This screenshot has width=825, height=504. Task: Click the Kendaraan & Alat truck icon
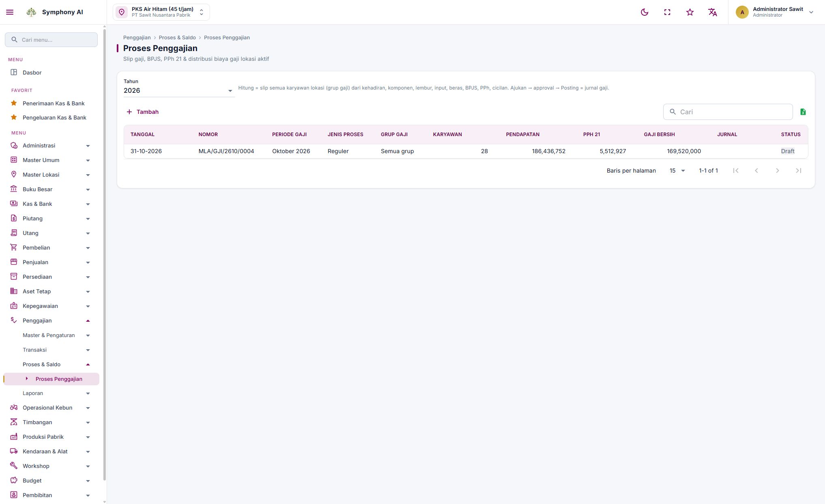[x=14, y=451]
